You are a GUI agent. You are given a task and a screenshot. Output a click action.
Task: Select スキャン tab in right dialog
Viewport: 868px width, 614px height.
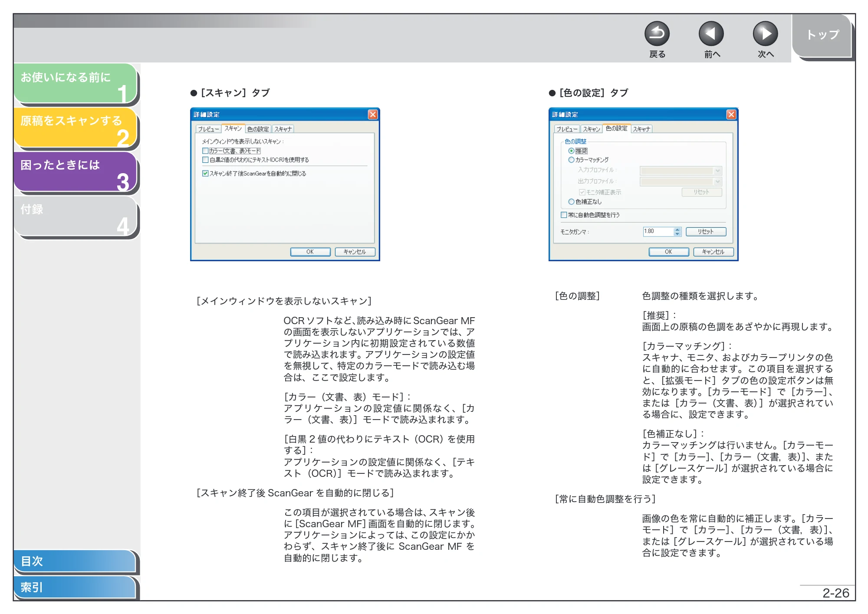tap(591, 129)
